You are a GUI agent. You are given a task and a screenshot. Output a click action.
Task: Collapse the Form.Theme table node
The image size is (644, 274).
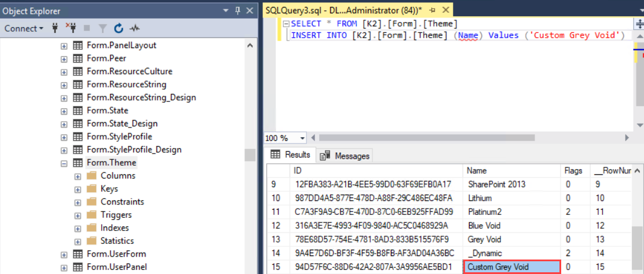click(x=64, y=163)
